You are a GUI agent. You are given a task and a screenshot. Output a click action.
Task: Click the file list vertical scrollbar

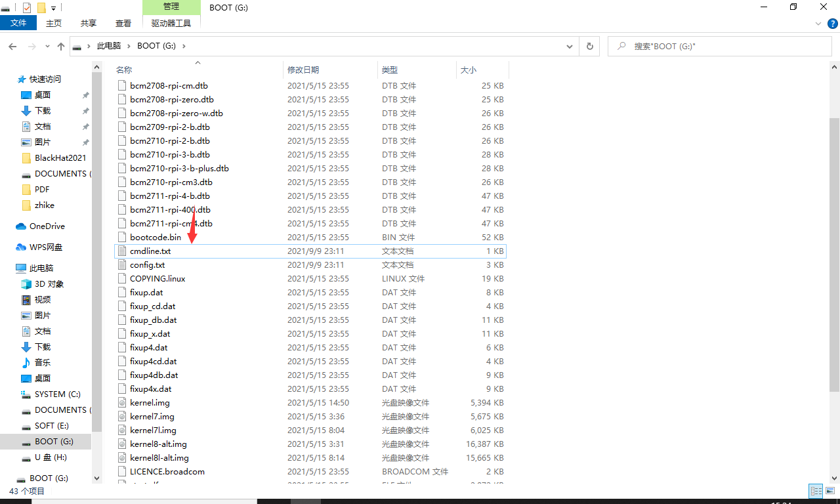pyautogui.click(x=834, y=256)
